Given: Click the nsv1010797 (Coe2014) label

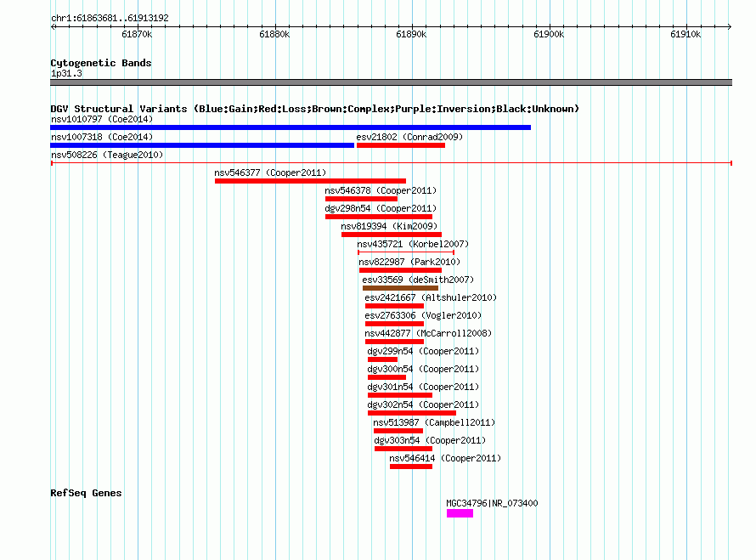Looking at the screenshot, I should [102, 119].
